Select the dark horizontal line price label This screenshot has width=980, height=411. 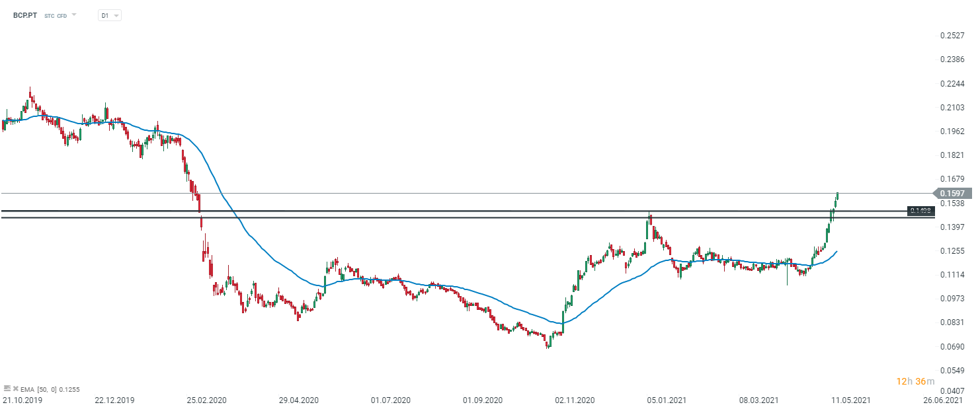tap(920, 211)
